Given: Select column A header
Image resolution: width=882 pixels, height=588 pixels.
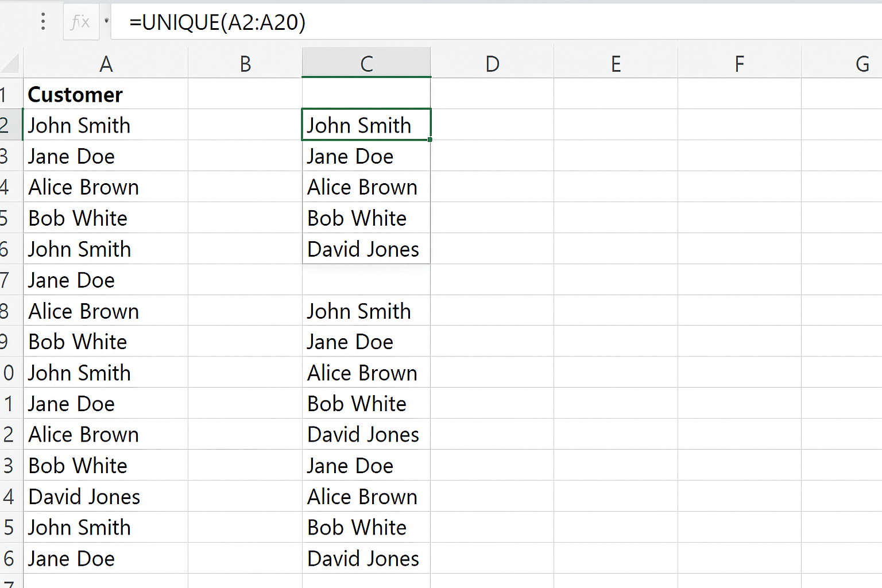Looking at the screenshot, I should 106,63.
